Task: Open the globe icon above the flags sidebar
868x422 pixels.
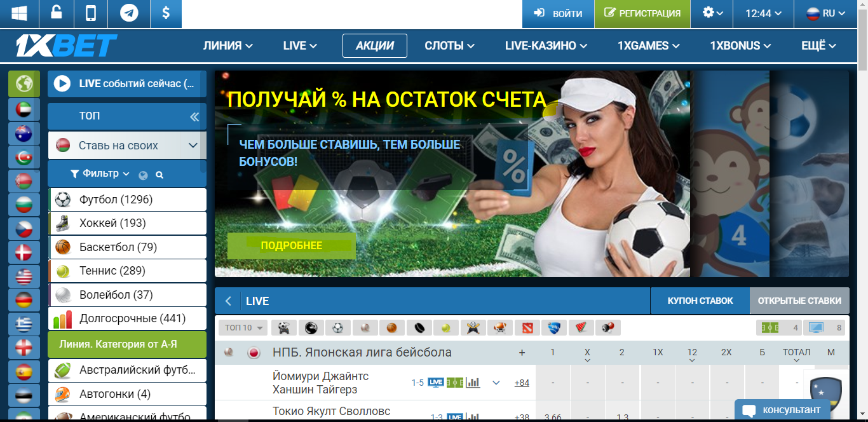Action: [x=24, y=83]
